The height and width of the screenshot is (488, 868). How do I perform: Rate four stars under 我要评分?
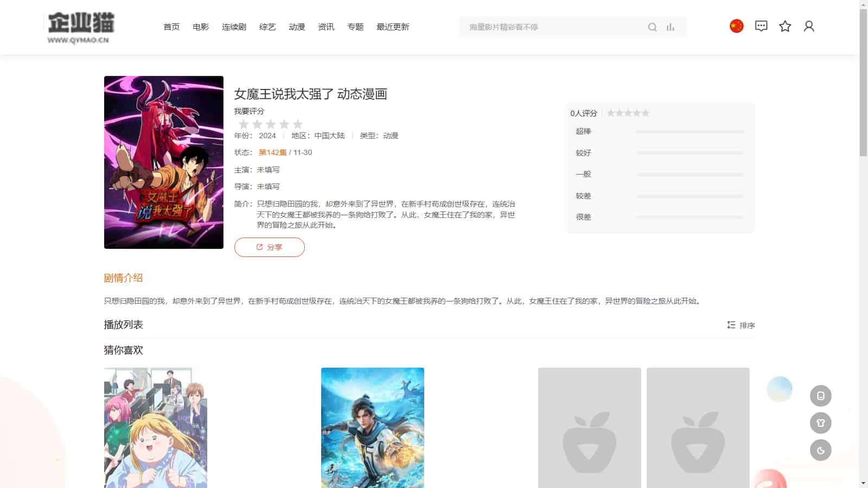tap(284, 124)
